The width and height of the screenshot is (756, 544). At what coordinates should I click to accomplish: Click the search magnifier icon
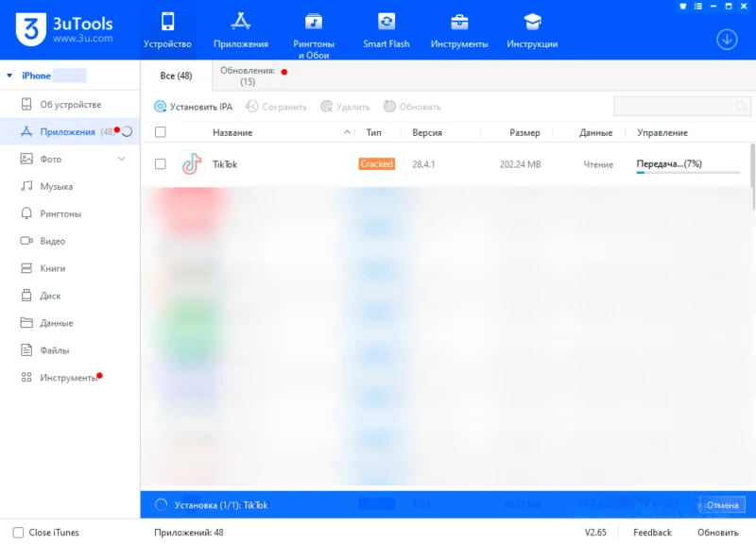(741, 106)
